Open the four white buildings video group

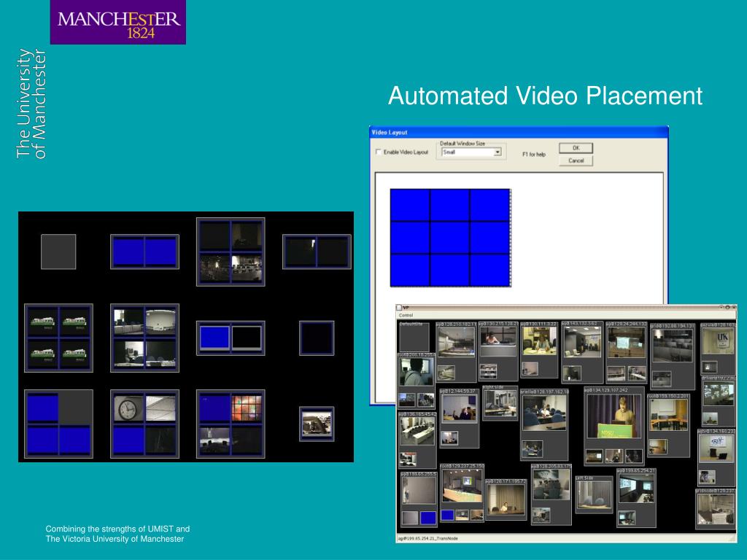click(58, 338)
